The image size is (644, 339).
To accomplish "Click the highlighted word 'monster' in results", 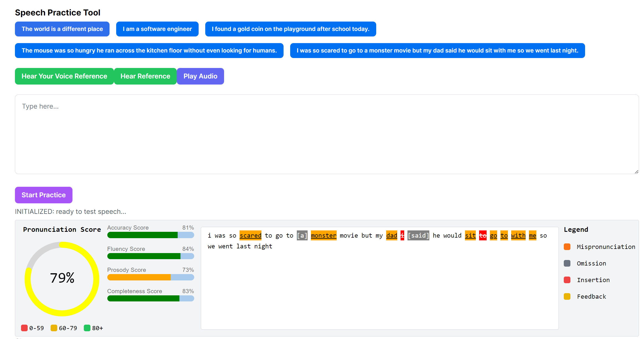I will (x=323, y=235).
